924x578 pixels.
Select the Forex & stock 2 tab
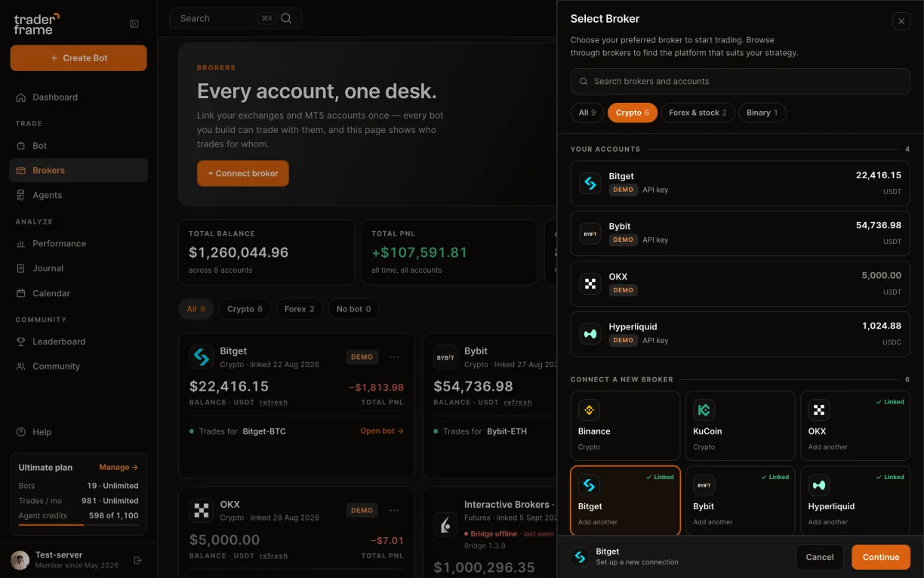tap(698, 113)
